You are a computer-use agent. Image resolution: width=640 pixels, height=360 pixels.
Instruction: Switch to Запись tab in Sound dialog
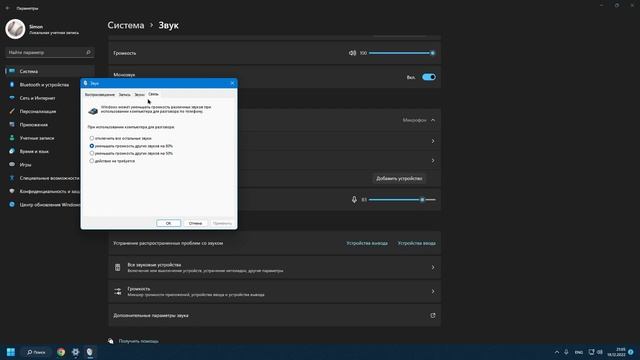pos(124,94)
